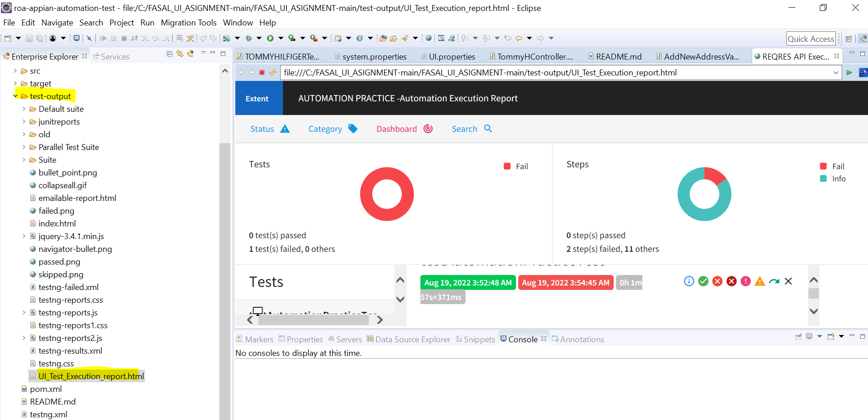Click the Resume debug icon
Image resolution: width=868 pixels, height=420 pixels.
(103, 38)
